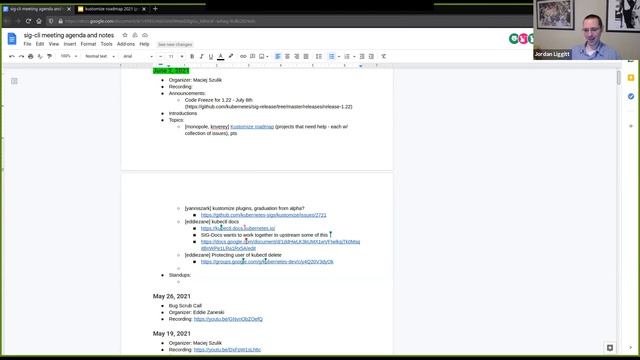Decrease indent with the toolbar icon
This screenshot has height=360, width=640.
pyautogui.click(x=362, y=56)
